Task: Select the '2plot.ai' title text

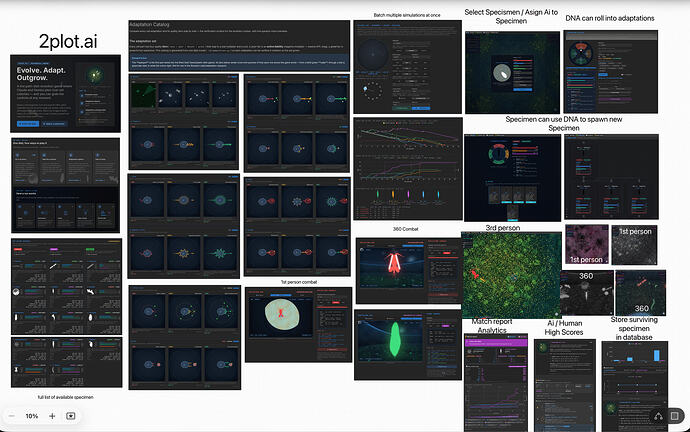Action: (x=68, y=41)
